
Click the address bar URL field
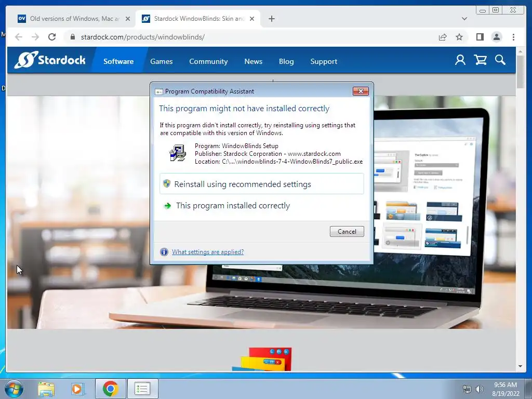click(251, 37)
